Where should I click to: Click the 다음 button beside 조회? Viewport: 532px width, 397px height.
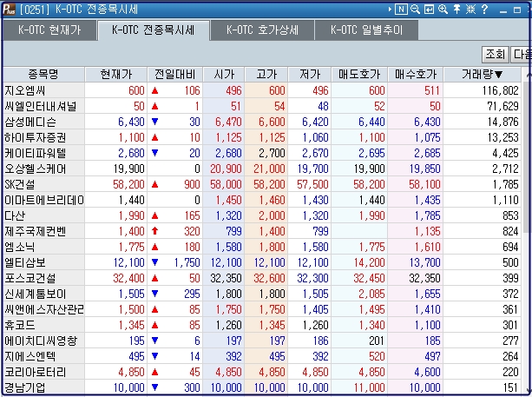click(x=521, y=55)
